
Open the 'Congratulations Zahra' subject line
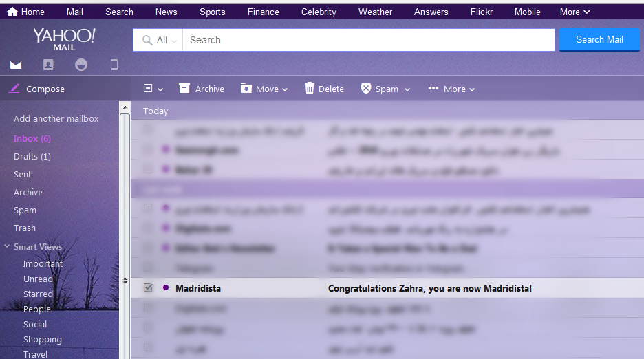point(429,288)
